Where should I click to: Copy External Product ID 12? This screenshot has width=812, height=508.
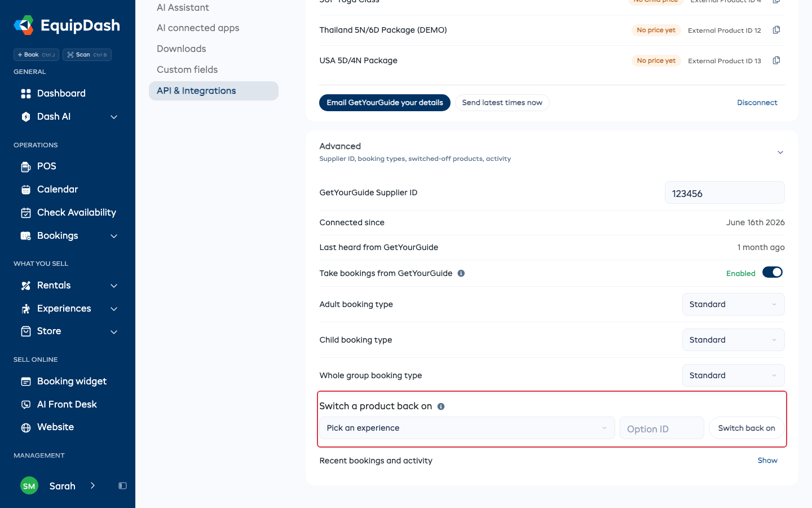(776, 30)
